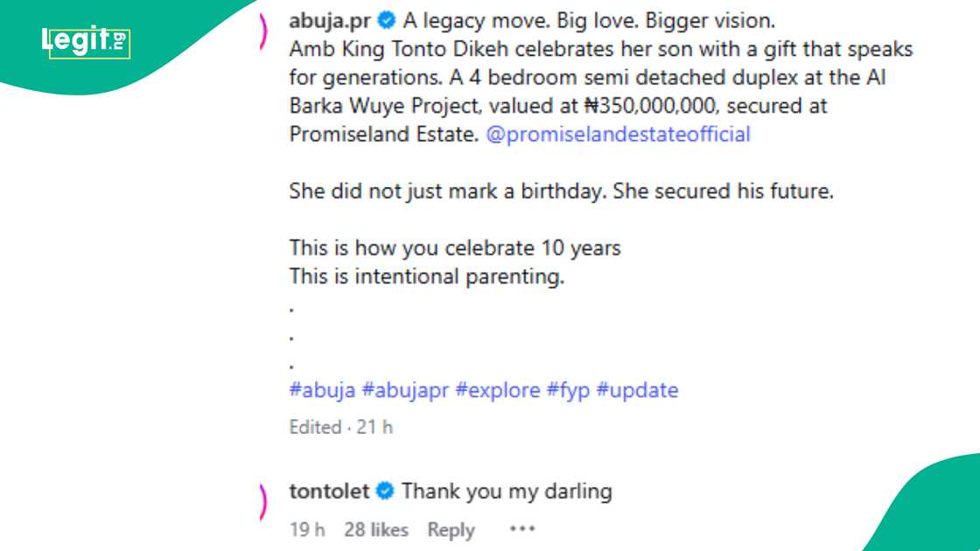Screen dimensions: 980x551
Task: Open the comment options with the three-dot icon
Action: point(521,528)
